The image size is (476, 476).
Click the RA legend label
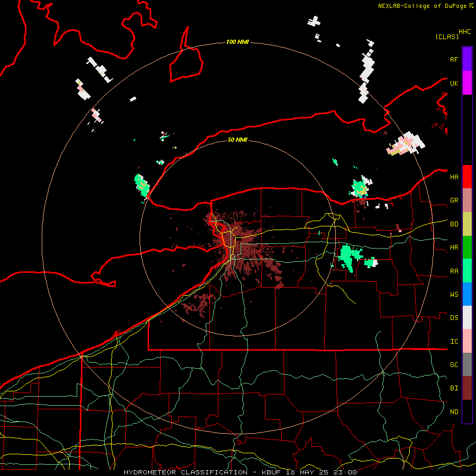(x=454, y=271)
